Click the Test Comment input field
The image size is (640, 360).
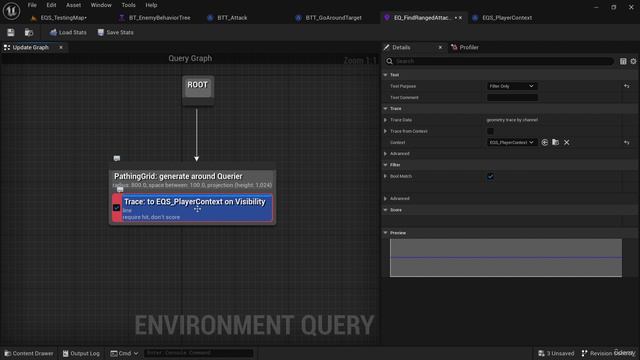512,98
